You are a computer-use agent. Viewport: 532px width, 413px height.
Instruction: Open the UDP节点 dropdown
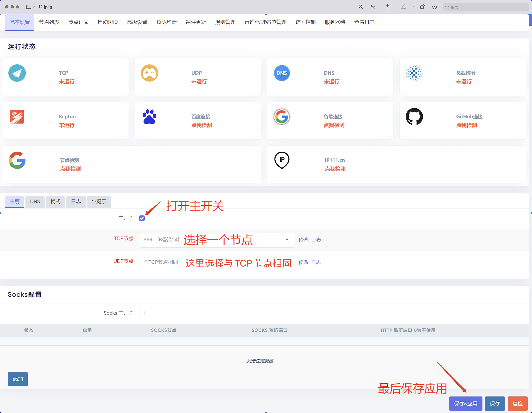click(x=217, y=263)
